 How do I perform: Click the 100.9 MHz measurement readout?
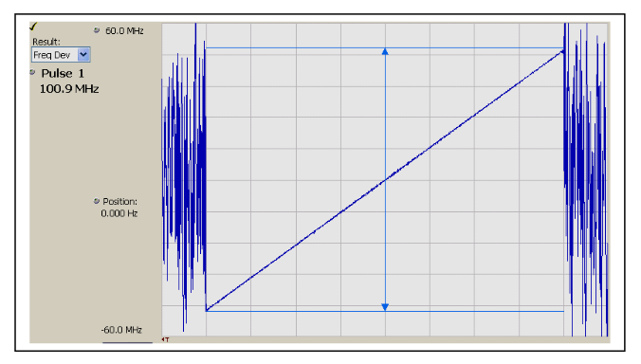coord(69,89)
